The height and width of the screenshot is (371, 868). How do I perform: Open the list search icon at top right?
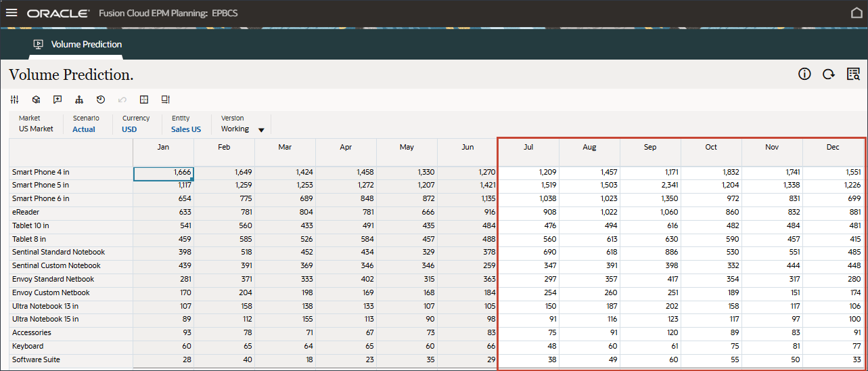[853, 74]
